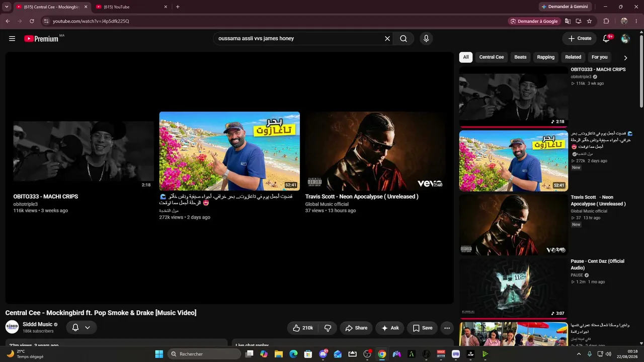Viewport: 644px width, 362px height.
Task: Open the translate page icon
Action: point(568,21)
